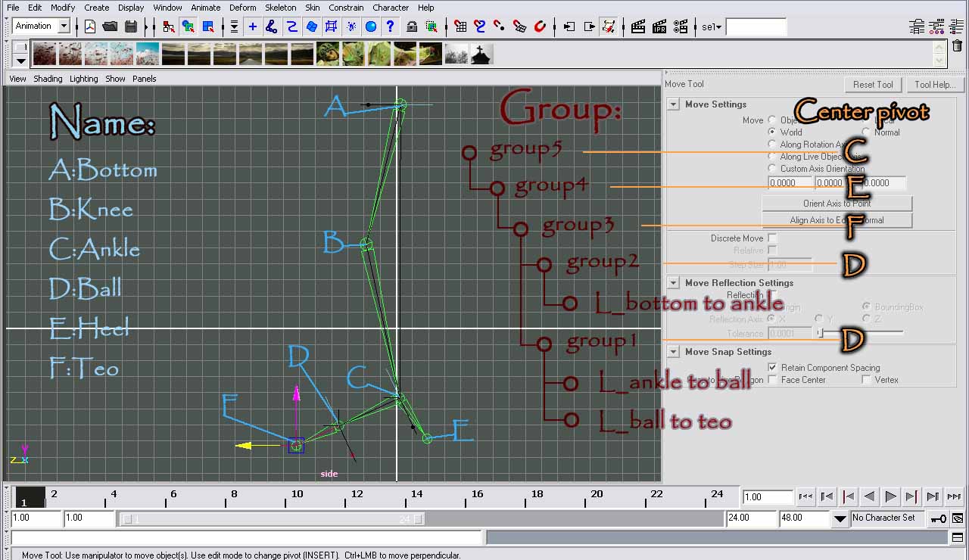Select the BoundingBox radio button
Image resolution: width=969 pixels, height=560 pixels.
tap(867, 306)
